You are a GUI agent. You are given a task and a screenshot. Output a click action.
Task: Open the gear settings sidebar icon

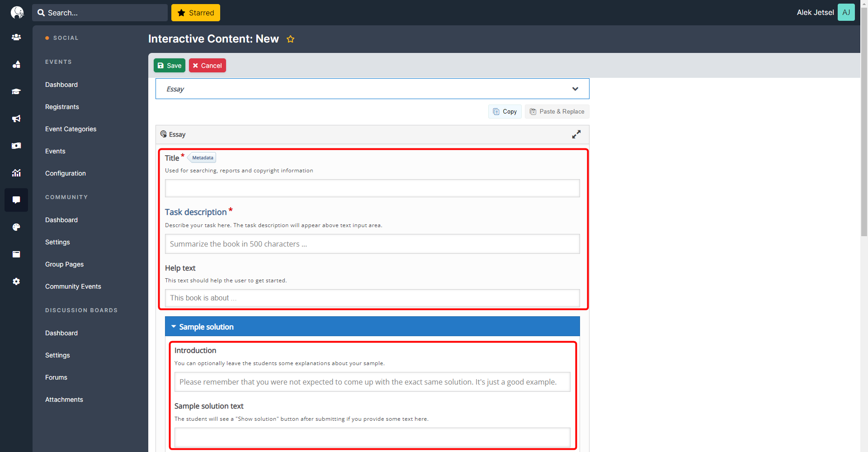coord(16,281)
